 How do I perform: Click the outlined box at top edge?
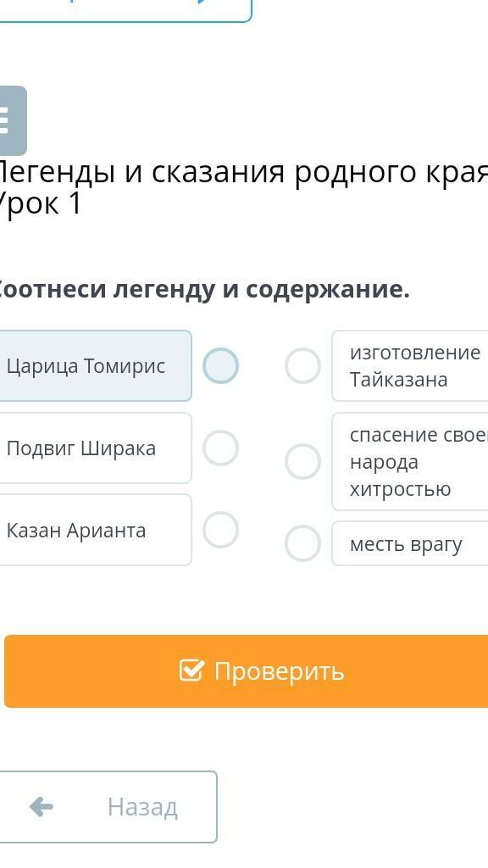point(125,10)
